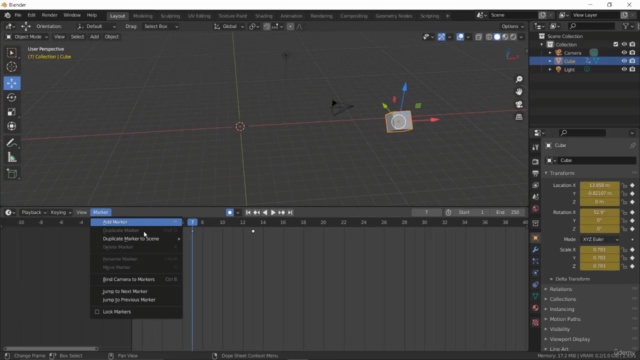Toggle auto keying record button
The height and width of the screenshot is (360, 640).
(x=230, y=212)
